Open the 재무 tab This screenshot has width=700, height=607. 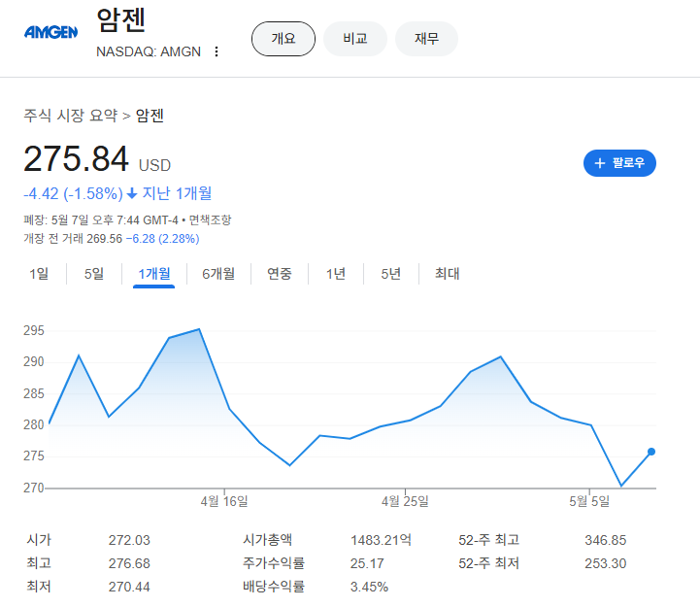(427, 39)
